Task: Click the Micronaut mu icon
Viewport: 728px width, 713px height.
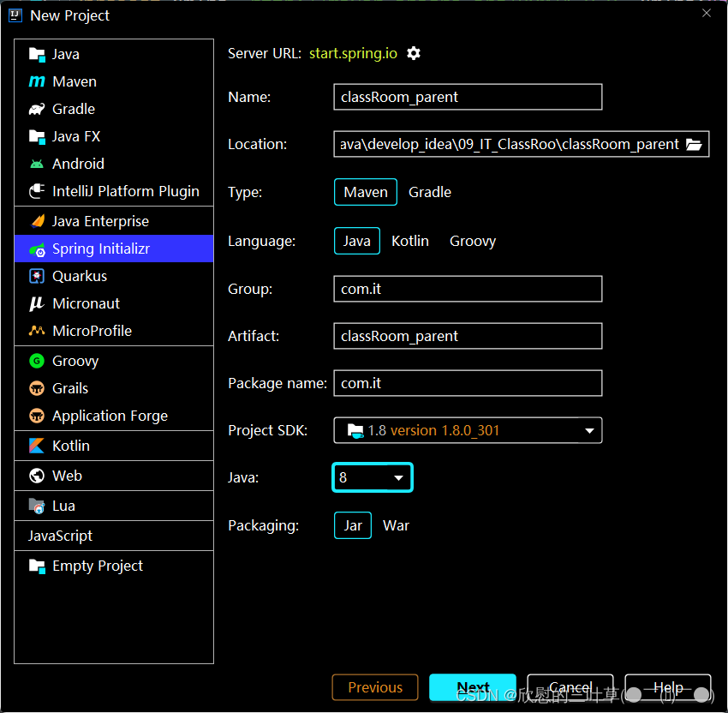Action: click(37, 303)
